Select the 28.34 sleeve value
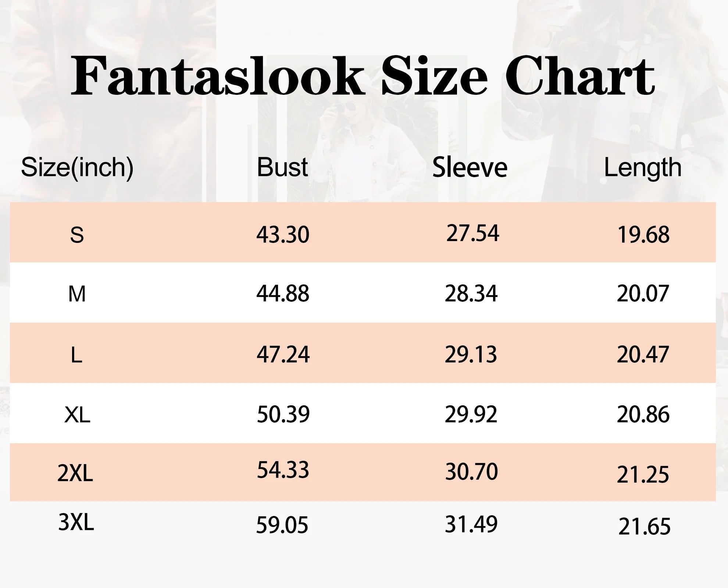The width and height of the screenshot is (728, 588). pyautogui.click(x=471, y=294)
